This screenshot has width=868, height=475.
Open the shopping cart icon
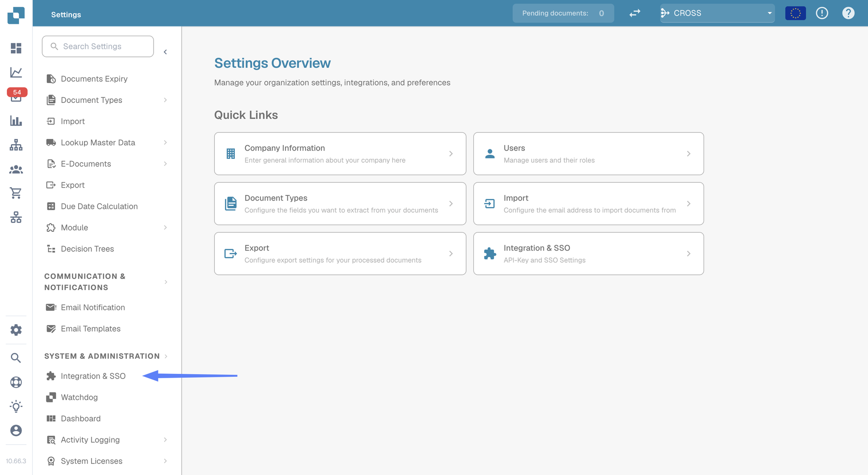coord(16,193)
